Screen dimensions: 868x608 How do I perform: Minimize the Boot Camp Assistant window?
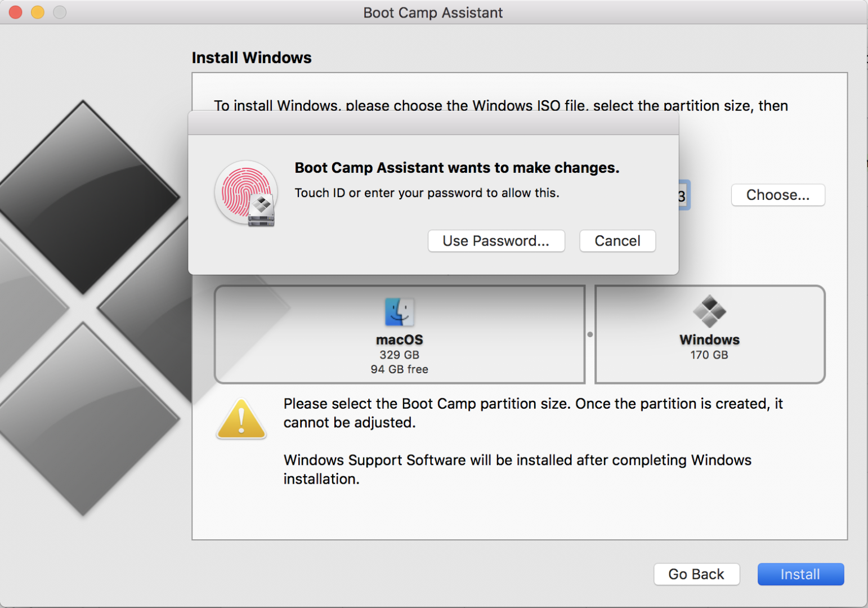38,12
